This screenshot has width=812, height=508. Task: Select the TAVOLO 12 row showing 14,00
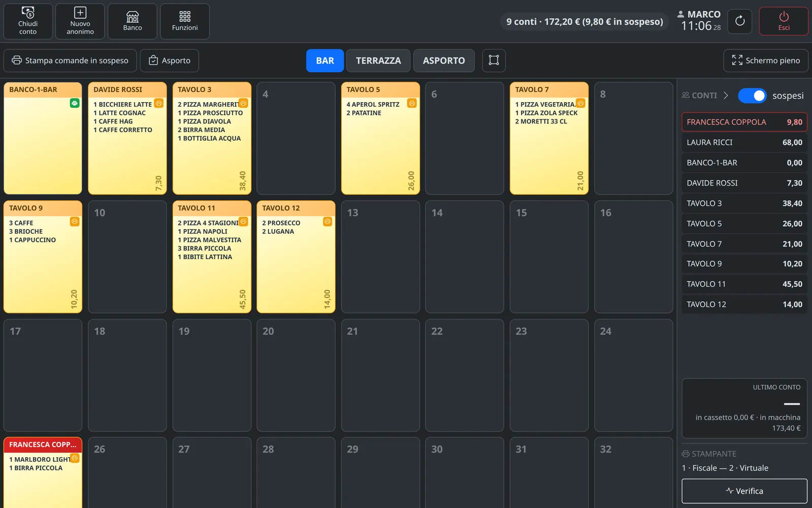(745, 304)
